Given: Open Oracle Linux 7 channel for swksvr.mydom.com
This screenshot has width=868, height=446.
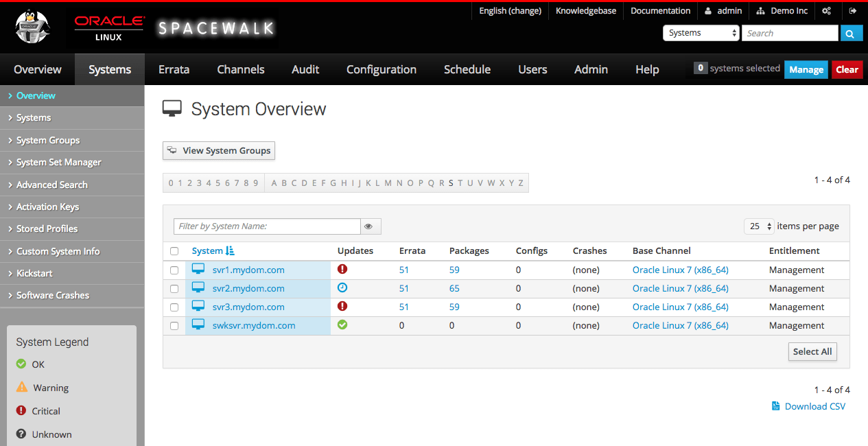Looking at the screenshot, I should 681,325.
